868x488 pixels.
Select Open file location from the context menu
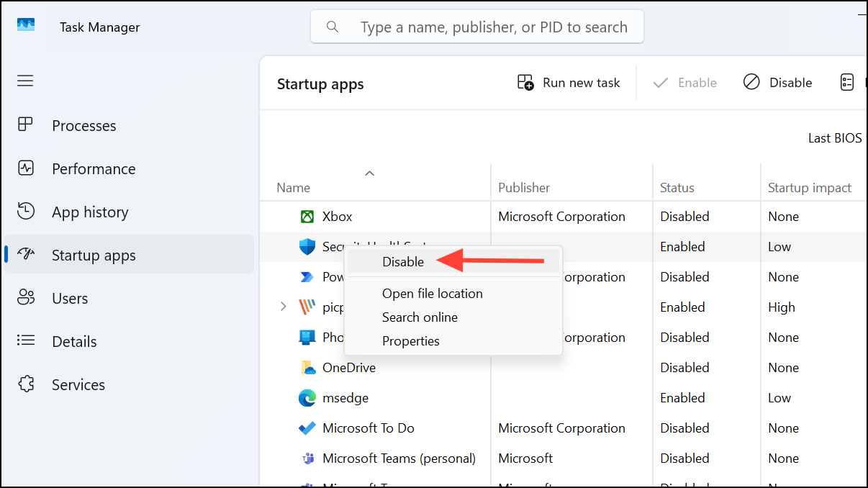[x=432, y=293]
